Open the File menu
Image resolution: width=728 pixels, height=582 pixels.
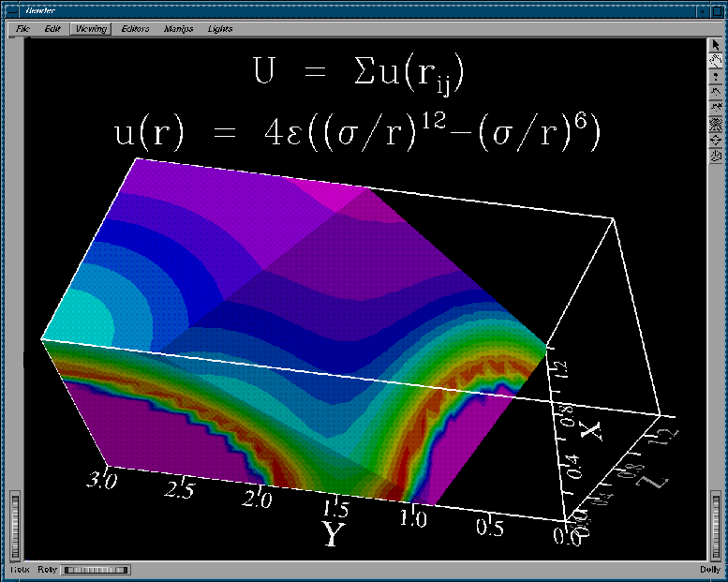pos(23,29)
